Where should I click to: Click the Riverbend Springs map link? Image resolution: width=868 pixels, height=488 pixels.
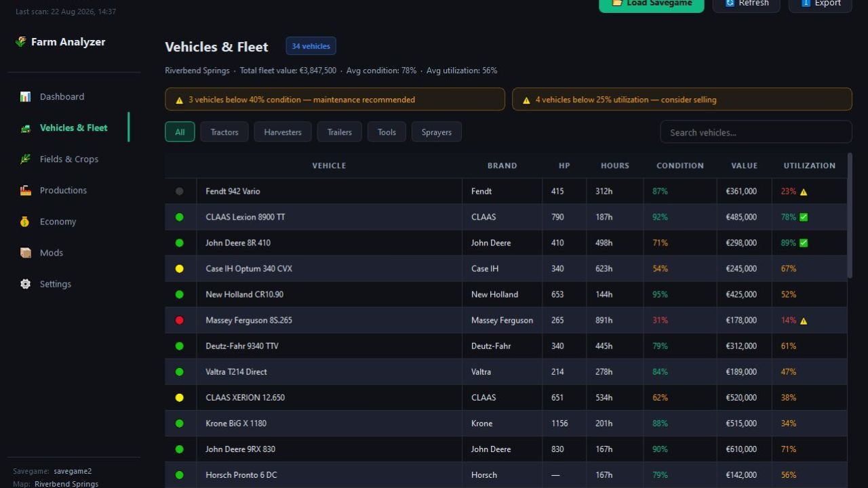[66, 484]
